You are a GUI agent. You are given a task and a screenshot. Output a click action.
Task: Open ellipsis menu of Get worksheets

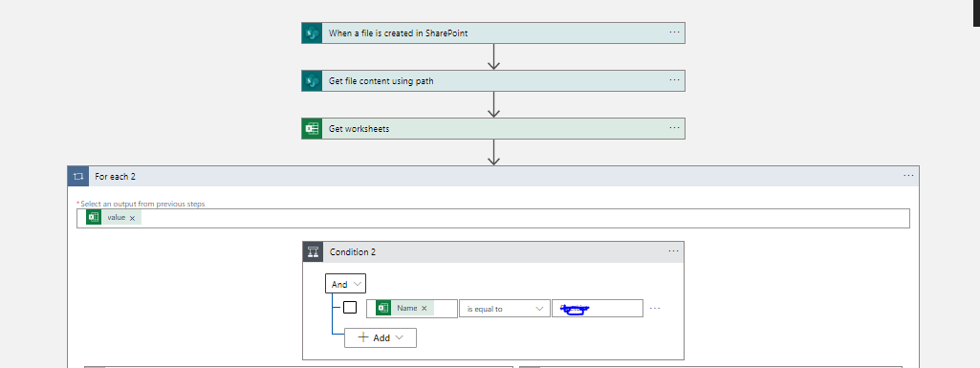[674, 127]
